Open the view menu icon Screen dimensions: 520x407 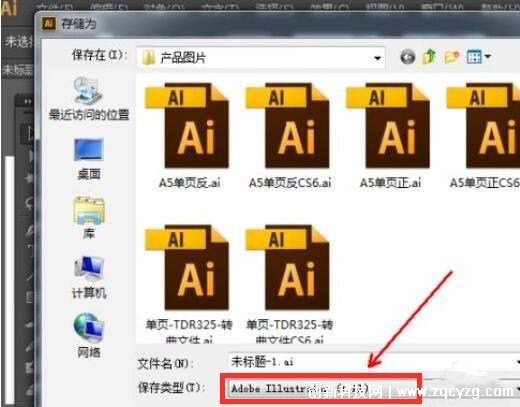tap(474, 57)
